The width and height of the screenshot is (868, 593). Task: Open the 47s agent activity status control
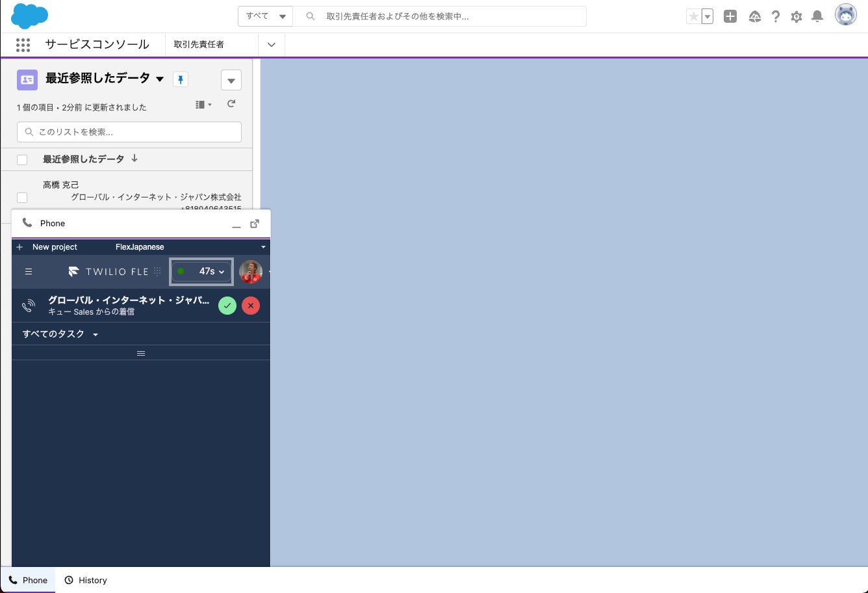pos(201,271)
